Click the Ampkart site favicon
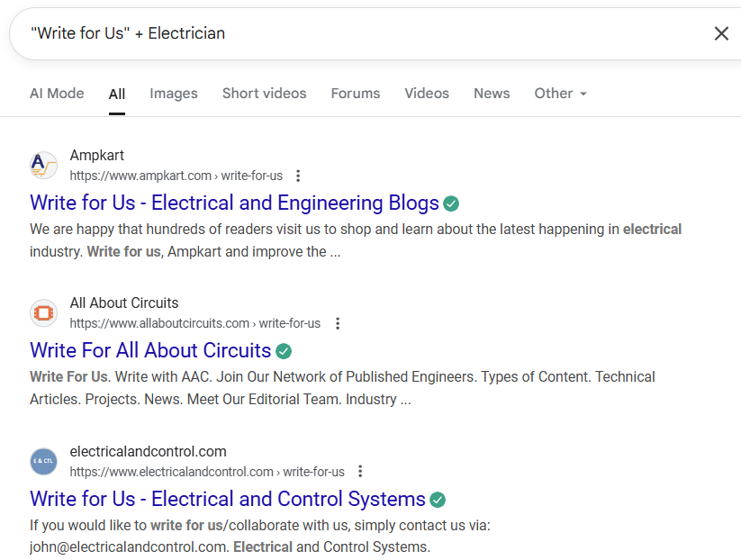 coord(43,165)
